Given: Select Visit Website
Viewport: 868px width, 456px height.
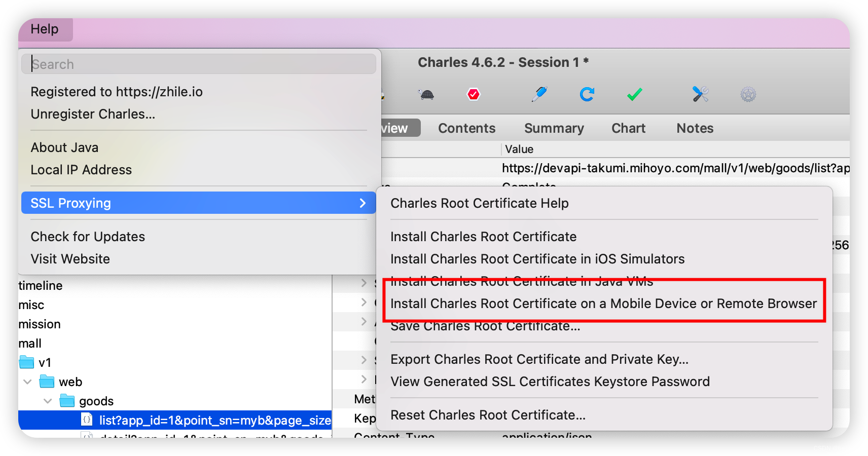Looking at the screenshot, I should coord(70,259).
